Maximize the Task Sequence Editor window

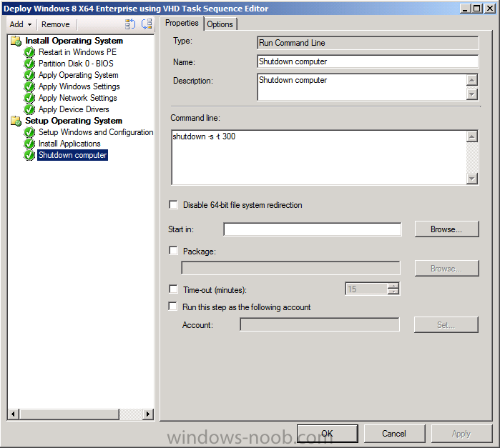pos(477,9)
